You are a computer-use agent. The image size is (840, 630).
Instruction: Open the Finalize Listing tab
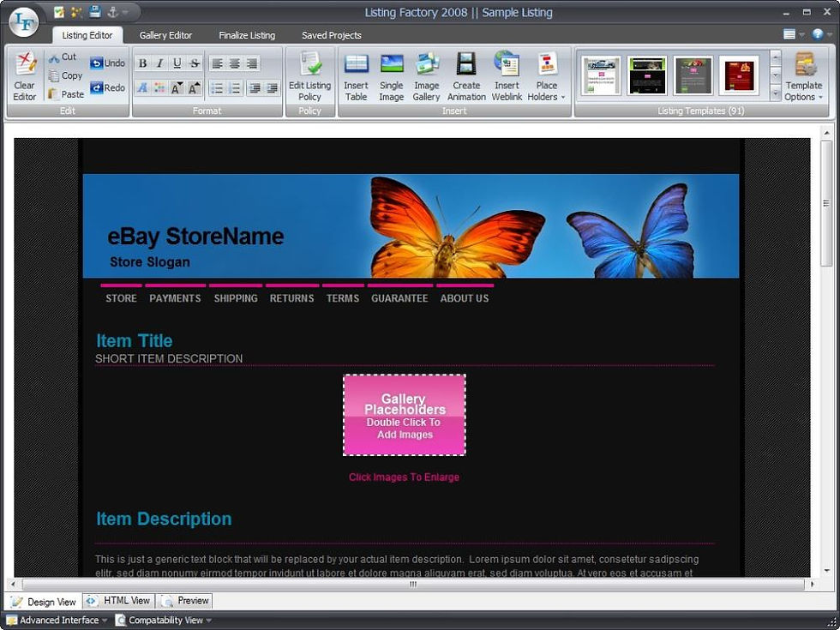click(x=247, y=35)
